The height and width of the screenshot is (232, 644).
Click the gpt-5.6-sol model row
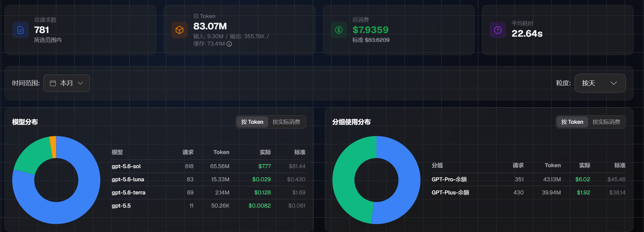click(x=208, y=166)
